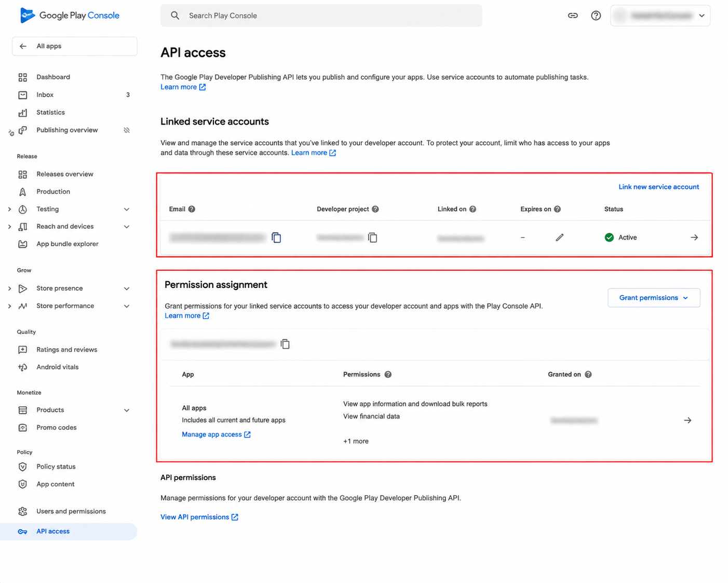Expand Reach and devices chevron
This screenshot has width=728, height=583.
(127, 227)
